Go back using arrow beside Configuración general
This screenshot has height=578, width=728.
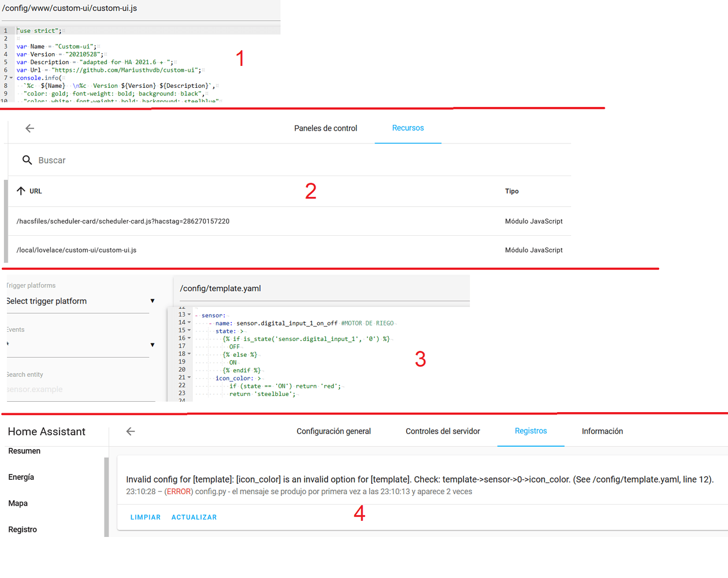pyautogui.click(x=131, y=431)
